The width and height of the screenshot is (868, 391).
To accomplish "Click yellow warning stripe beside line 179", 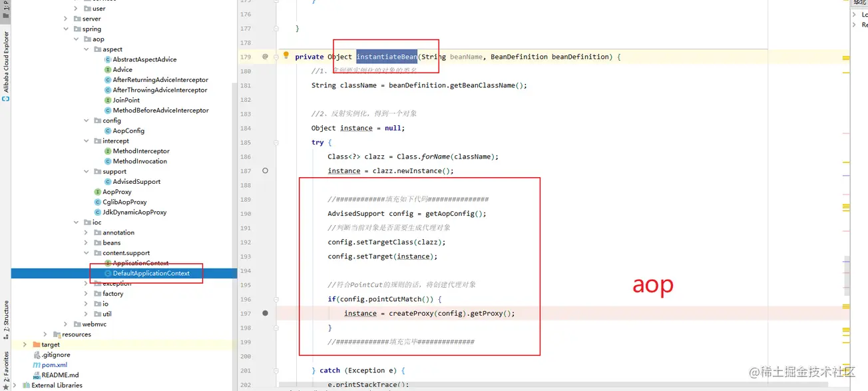I will click(846, 58).
